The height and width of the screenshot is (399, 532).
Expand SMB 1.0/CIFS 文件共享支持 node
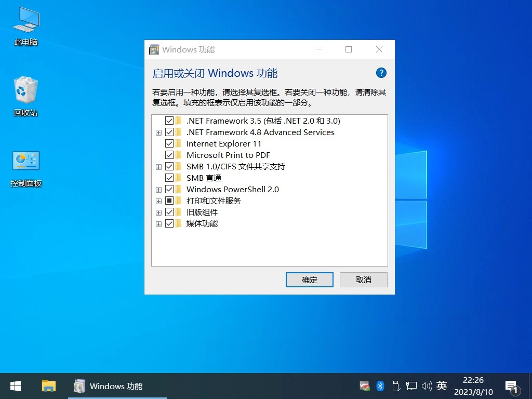[159, 166]
